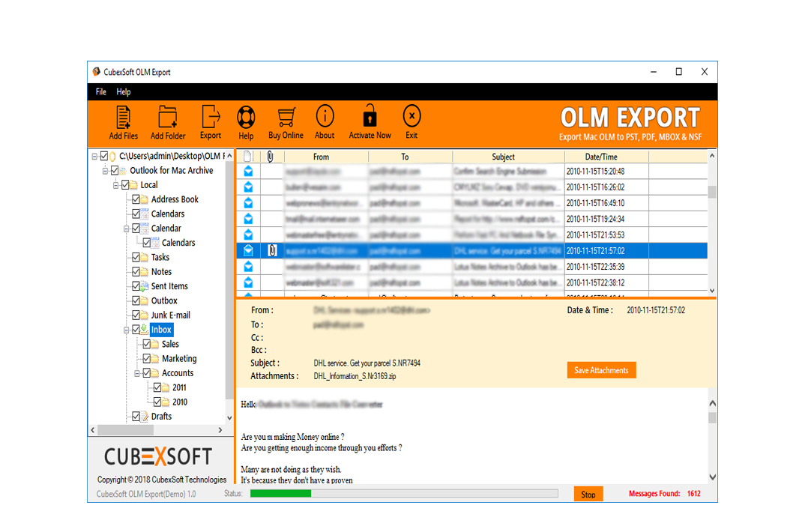Select the Inbox tree item
The height and width of the screenshot is (532, 805).
coord(161,330)
